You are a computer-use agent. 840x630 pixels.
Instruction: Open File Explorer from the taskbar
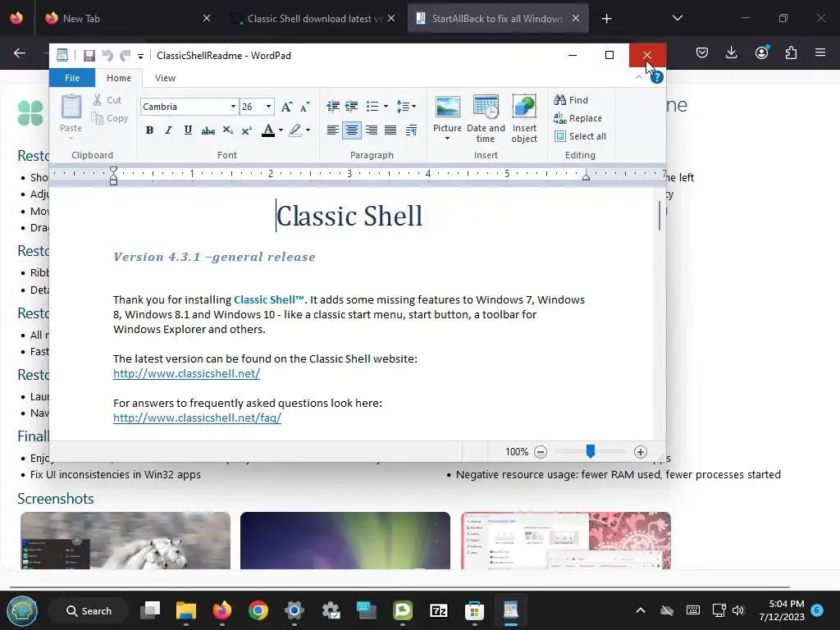coord(186,610)
